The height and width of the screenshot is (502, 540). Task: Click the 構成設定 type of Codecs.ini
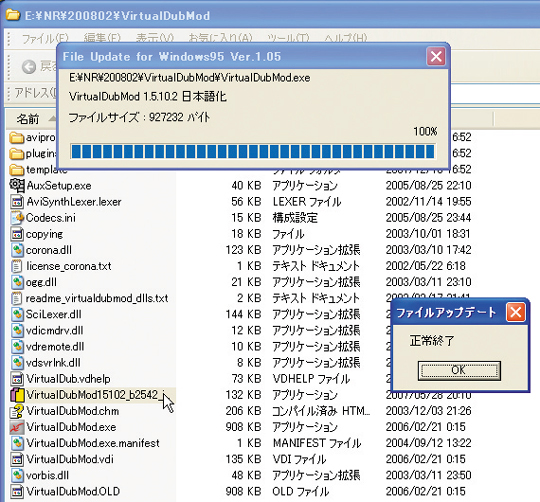[x=295, y=218]
